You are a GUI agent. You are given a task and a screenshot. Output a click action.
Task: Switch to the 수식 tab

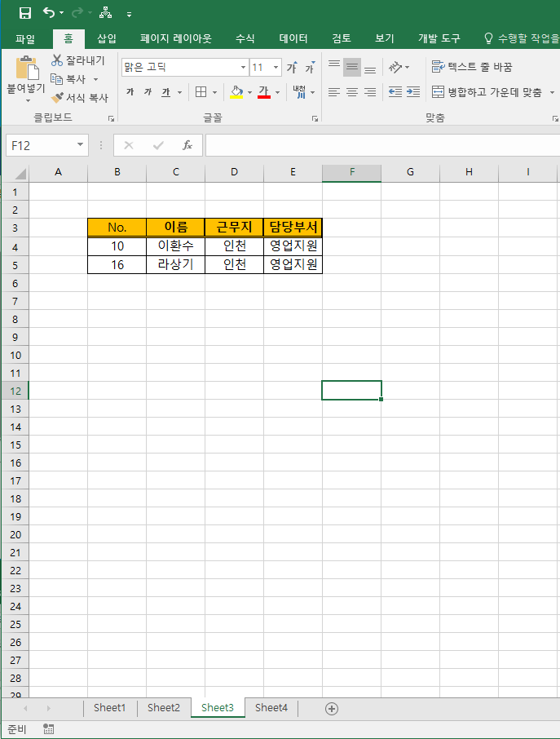click(x=245, y=38)
